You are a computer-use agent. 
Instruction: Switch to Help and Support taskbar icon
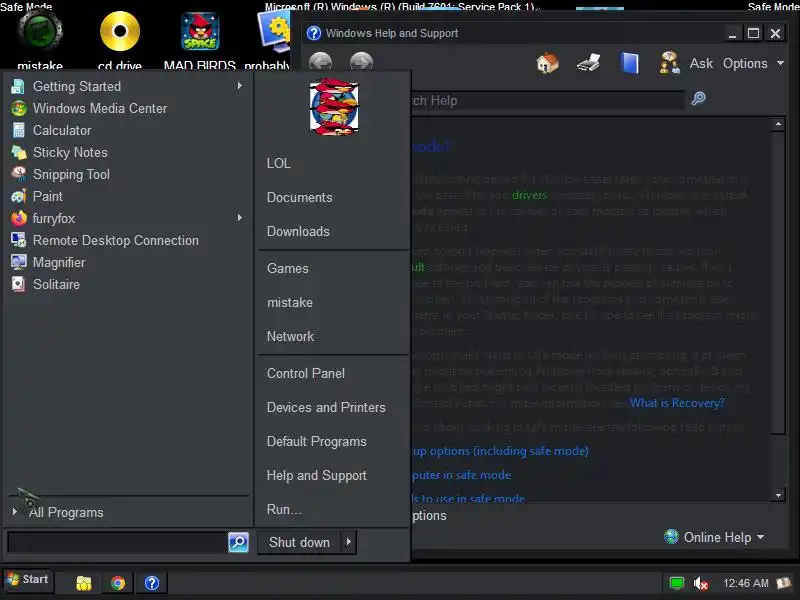click(x=152, y=583)
